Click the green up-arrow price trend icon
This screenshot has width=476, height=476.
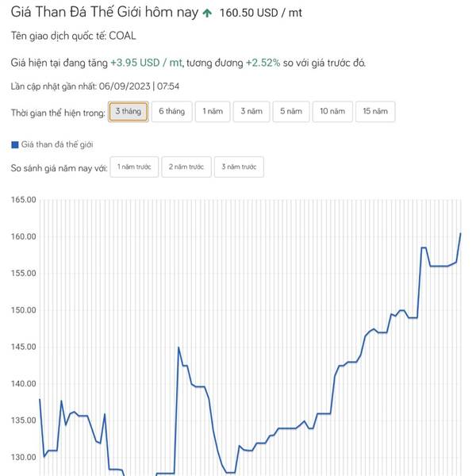point(207,13)
